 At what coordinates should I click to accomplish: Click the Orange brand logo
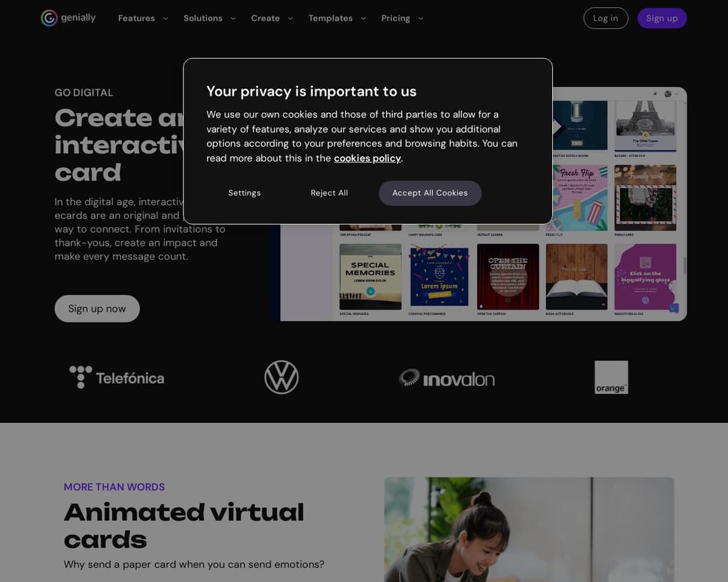click(x=611, y=377)
